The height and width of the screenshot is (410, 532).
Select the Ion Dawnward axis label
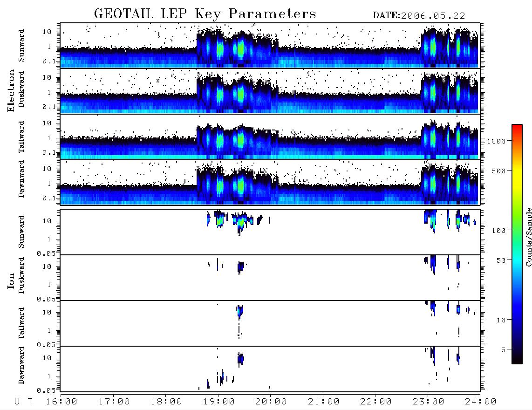point(21,365)
